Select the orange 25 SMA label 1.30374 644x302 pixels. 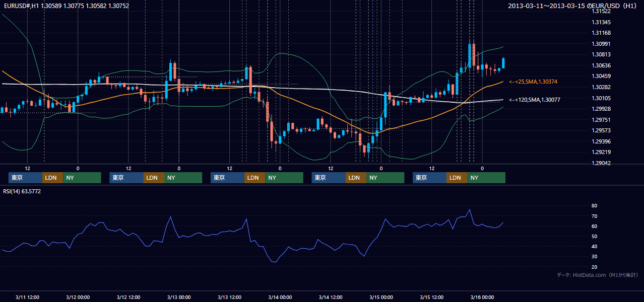[x=533, y=82]
